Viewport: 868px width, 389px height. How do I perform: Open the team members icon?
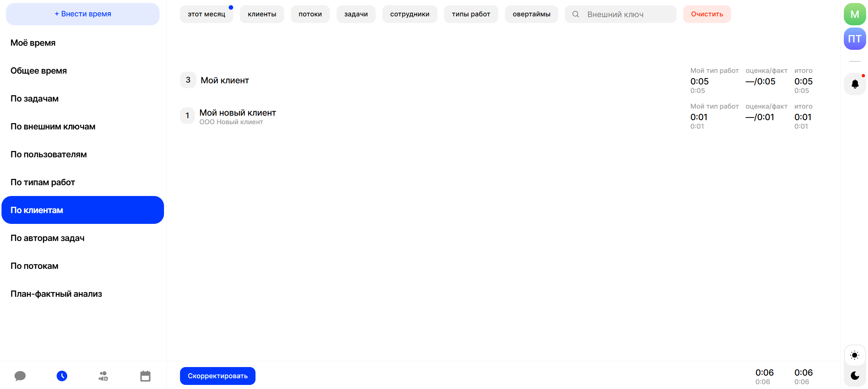pyautogui.click(x=103, y=376)
